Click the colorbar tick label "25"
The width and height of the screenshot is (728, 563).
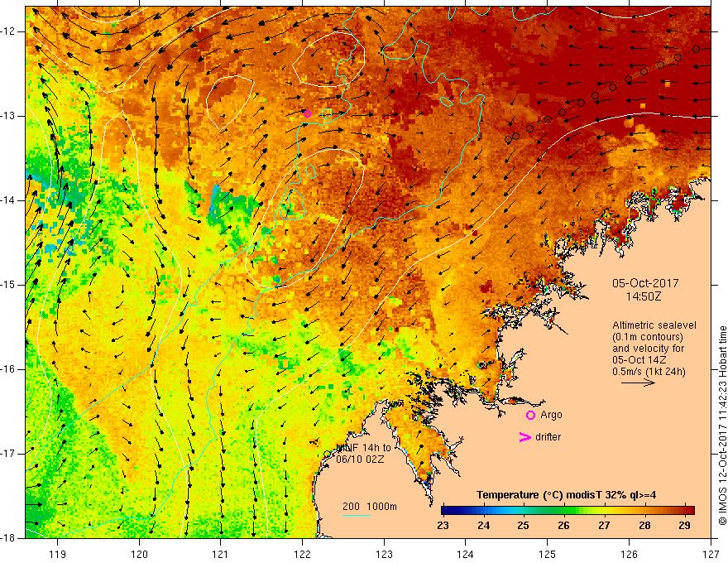point(523,526)
